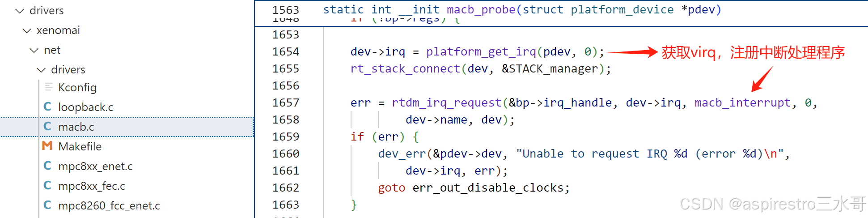
Task: Click line number 1653 in the gutter
Action: (x=286, y=35)
